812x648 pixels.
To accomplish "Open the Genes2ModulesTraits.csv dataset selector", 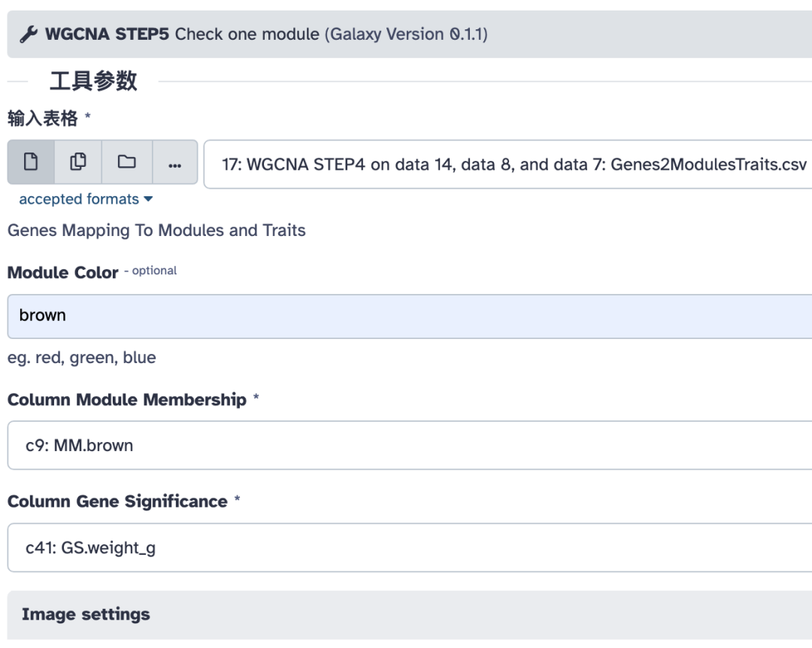I will [508, 164].
